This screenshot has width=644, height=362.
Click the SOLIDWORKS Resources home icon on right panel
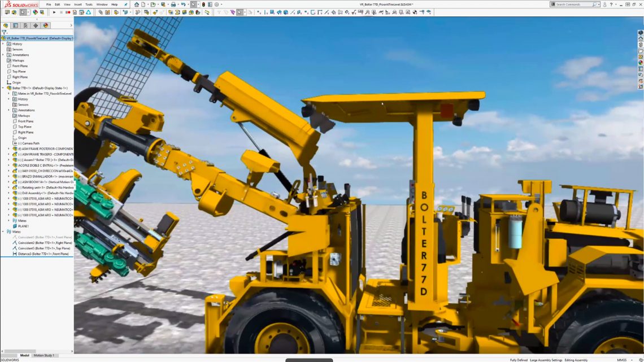click(640, 38)
